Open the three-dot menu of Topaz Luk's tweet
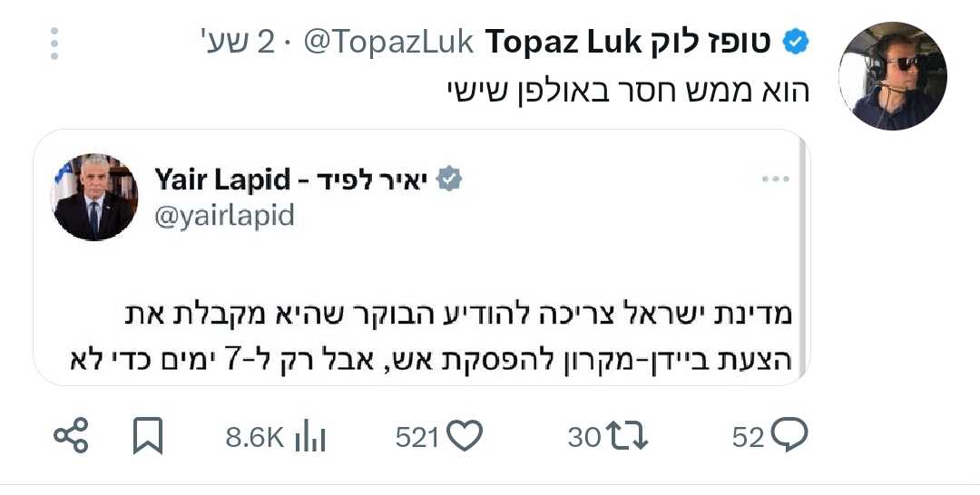980x495 pixels. [x=54, y=44]
